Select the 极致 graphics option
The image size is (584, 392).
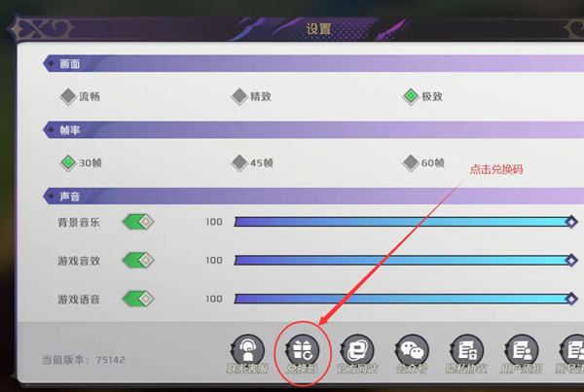pos(422,96)
